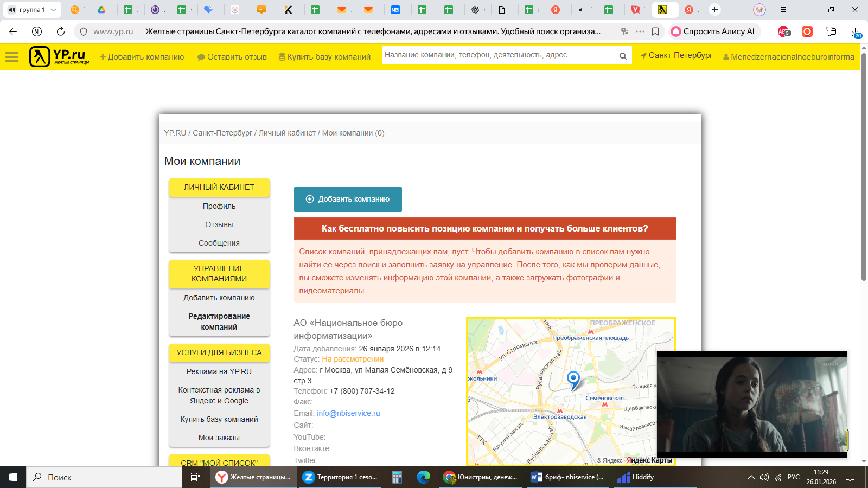The image size is (868, 488).
Task: Open 'Профиль' in the sidebar
Action: pos(219,206)
